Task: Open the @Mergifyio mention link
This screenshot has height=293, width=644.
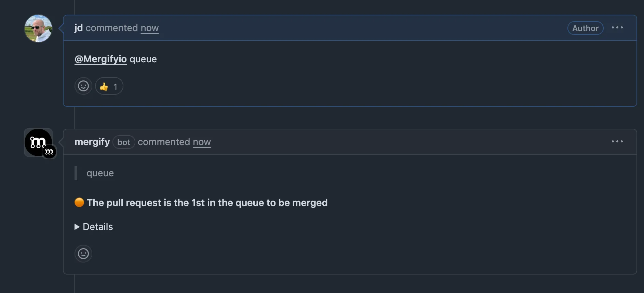Action: pyautogui.click(x=100, y=59)
